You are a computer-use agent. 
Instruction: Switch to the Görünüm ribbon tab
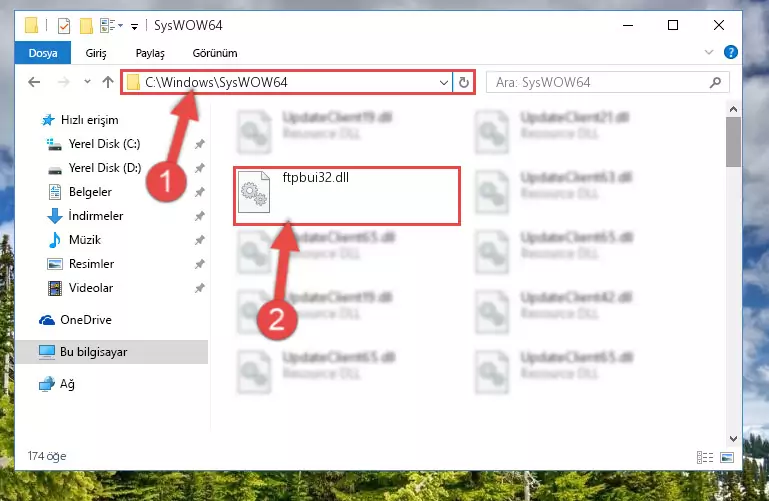215,53
